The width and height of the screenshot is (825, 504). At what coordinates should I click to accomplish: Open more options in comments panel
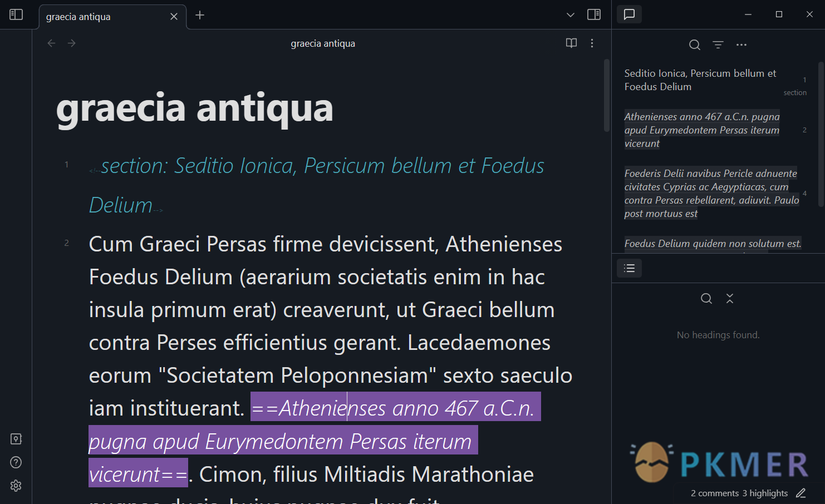(741, 45)
